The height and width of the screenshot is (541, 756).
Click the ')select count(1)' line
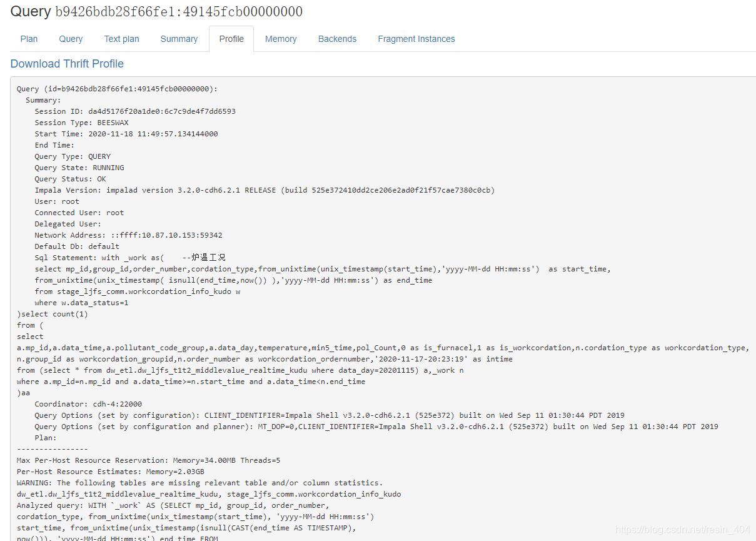click(x=53, y=314)
